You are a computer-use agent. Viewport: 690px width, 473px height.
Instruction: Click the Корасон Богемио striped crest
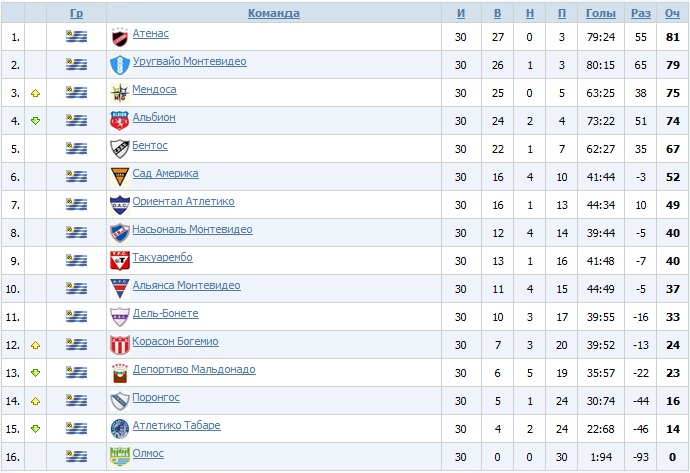(119, 345)
